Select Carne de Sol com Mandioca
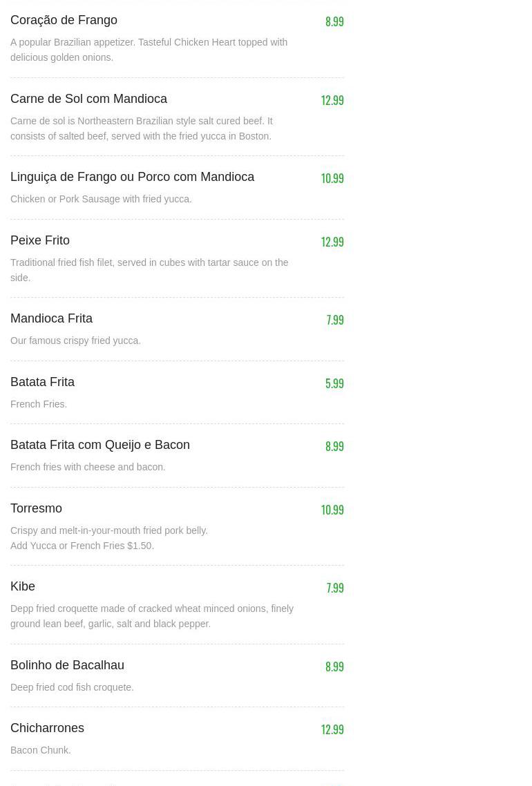Viewport: 532px width, 786px height. (x=88, y=99)
